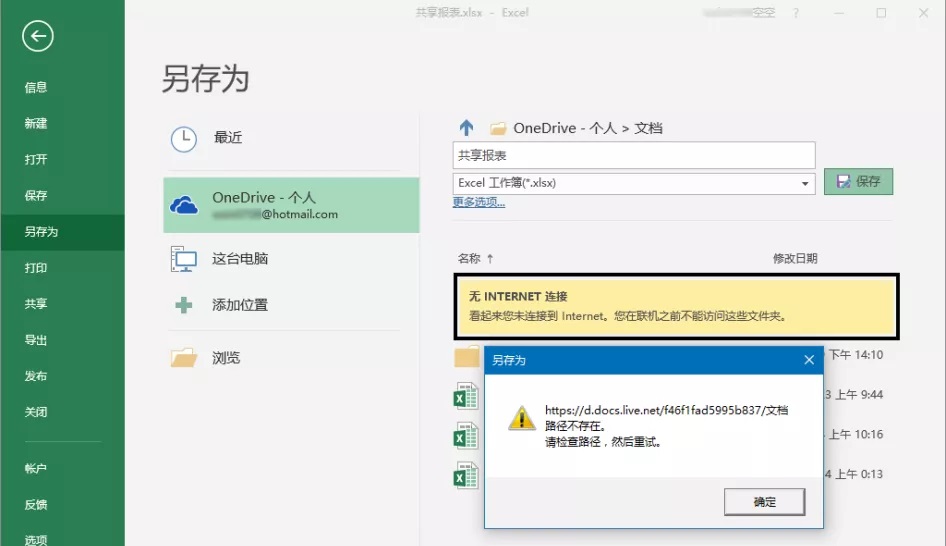Click the folder icon in file list
This screenshot has width=946, height=546.
(466, 356)
